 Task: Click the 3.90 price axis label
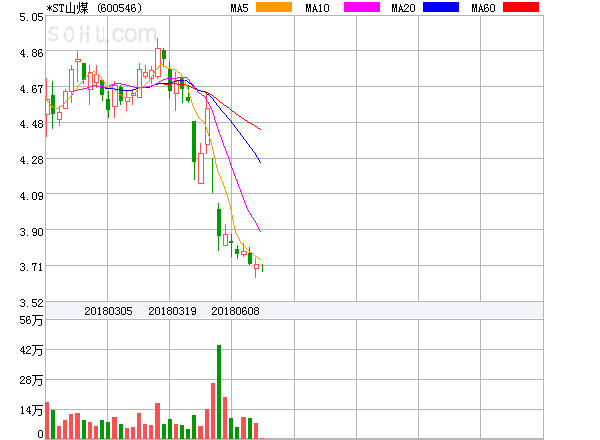point(31,232)
